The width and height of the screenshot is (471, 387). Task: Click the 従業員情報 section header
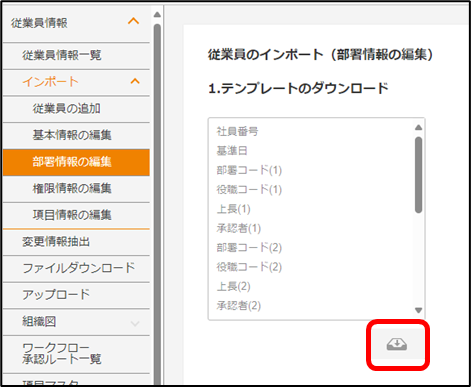(x=76, y=22)
